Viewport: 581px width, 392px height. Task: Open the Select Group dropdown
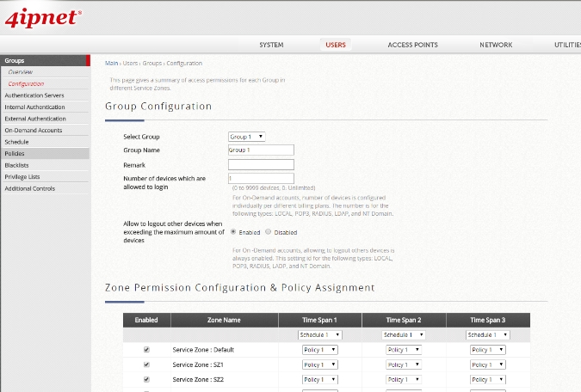(x=246, y=137)
